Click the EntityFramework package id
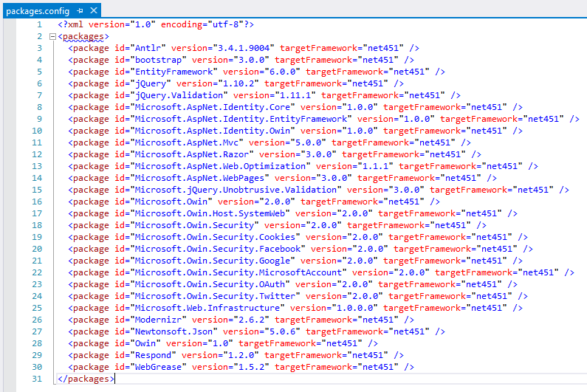 (174, 72)
